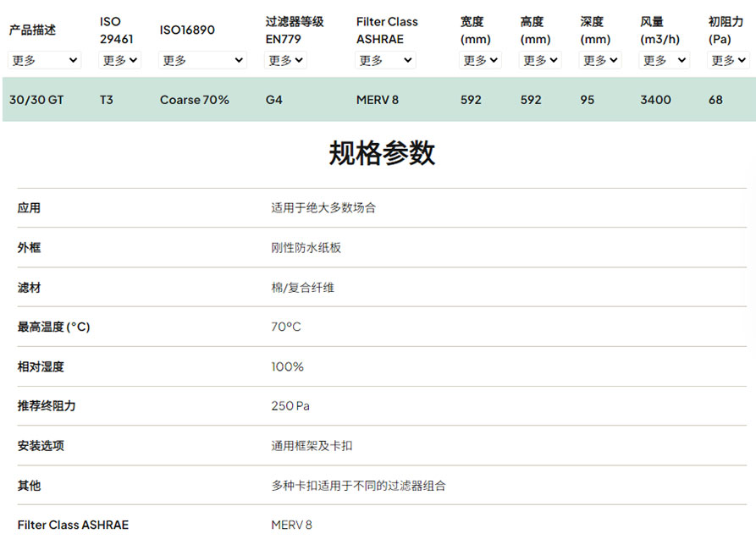Click the 30/30 GT product row cell
Viewport: 756px width, 539px height.
click(x=36, y=100)
